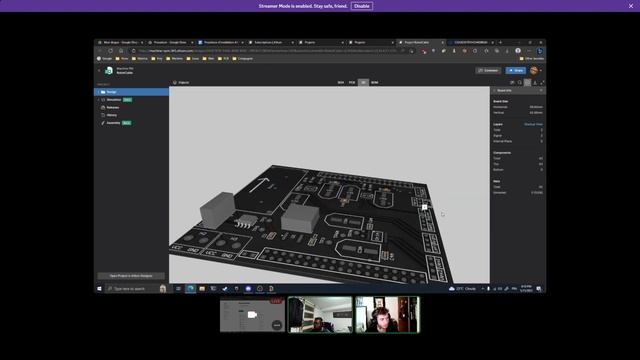Viewport: 640px width, 360px height.
Task: Open the browser three-dots settings menu
Action: [x=529, y=51]
